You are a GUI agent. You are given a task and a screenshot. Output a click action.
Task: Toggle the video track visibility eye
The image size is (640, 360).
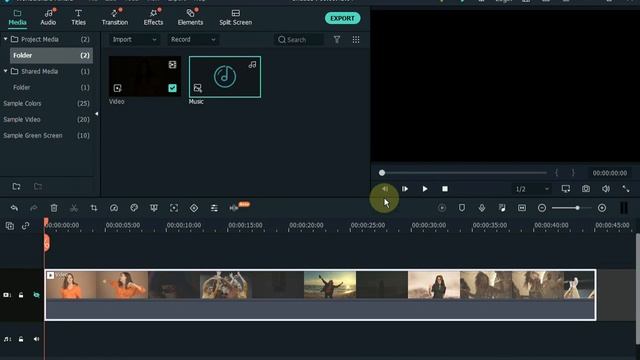(x=36, y=295)
